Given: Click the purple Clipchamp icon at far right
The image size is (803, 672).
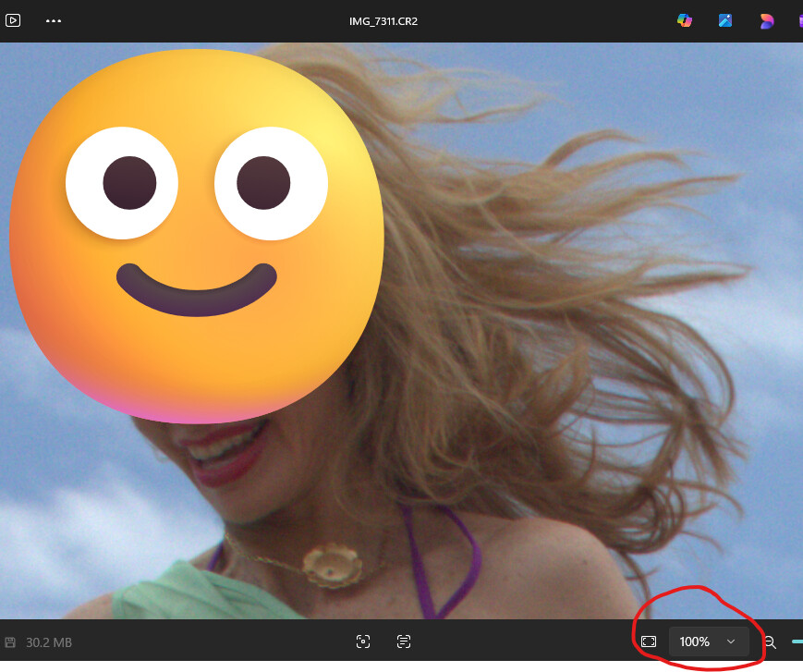Looking at the screenshot, I should pos(799,20).
